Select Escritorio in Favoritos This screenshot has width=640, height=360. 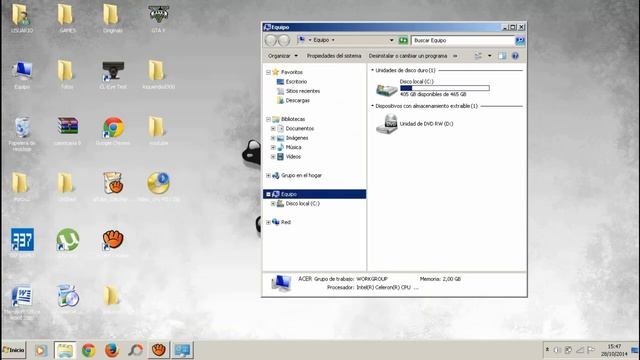pyautogui.click(x=292, y=82)
